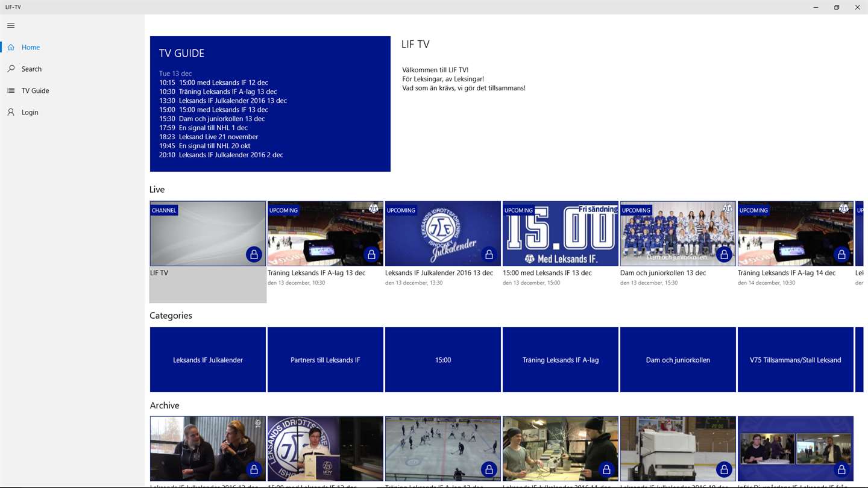
Task: Click the TV GUIDE heading
Action: tap(181, 53)
